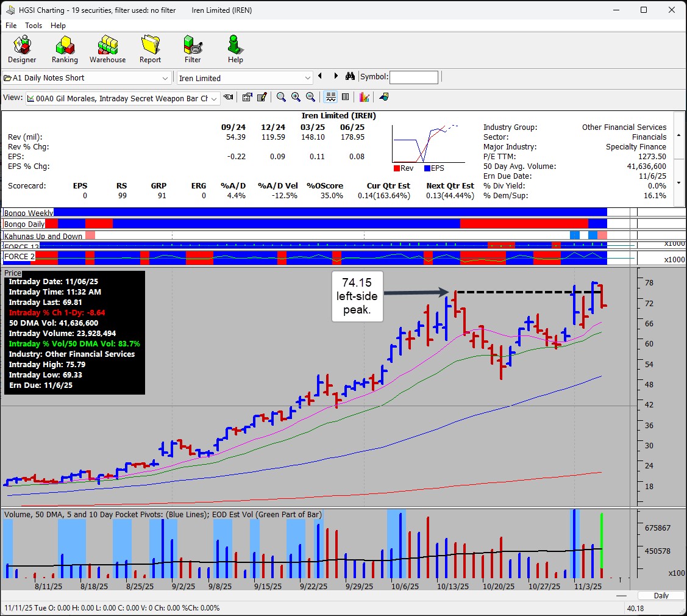Screen dimensions: 687x616
Task: Open the Warehouse icon
Action: [107, 49]
